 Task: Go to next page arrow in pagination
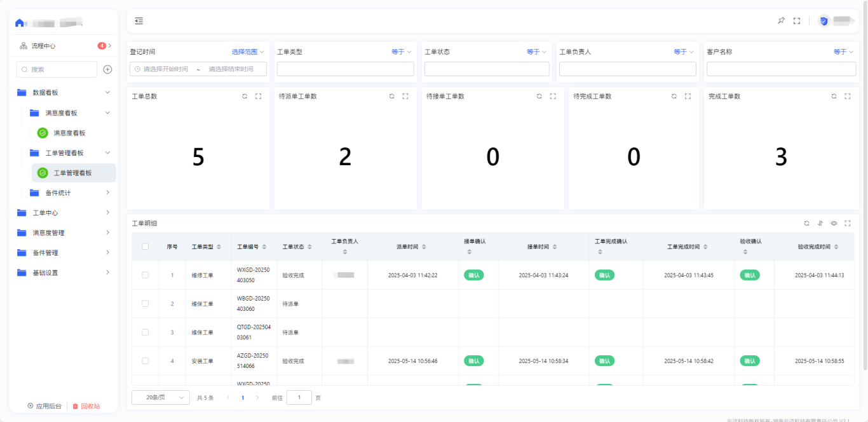click(257, 397)
